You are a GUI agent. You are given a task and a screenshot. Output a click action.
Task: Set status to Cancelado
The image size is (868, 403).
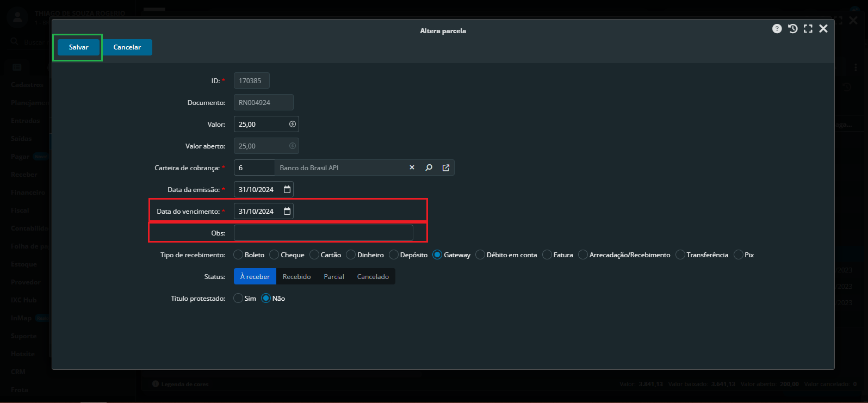click(373, 276)
